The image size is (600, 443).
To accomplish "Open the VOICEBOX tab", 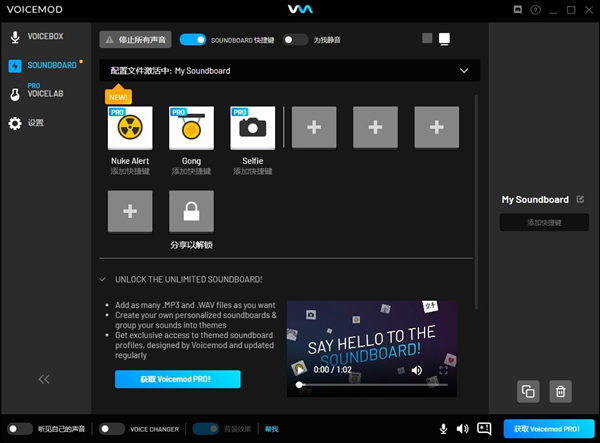I will pos(45,38).
